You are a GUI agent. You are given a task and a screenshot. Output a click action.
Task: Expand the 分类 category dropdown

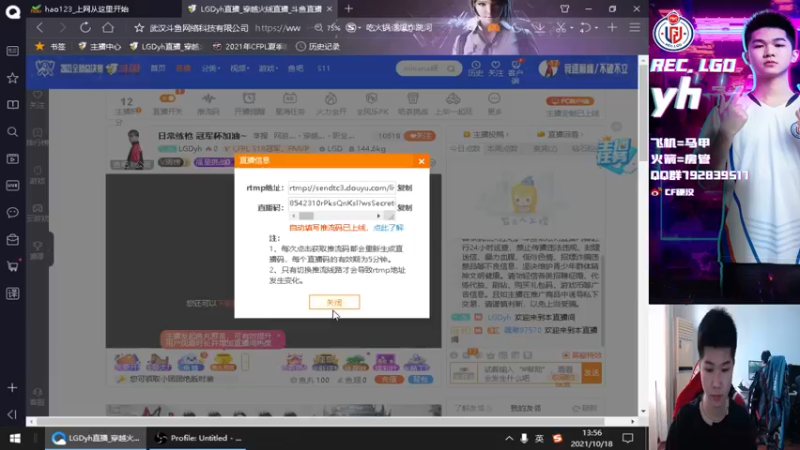tap(210, 68)
